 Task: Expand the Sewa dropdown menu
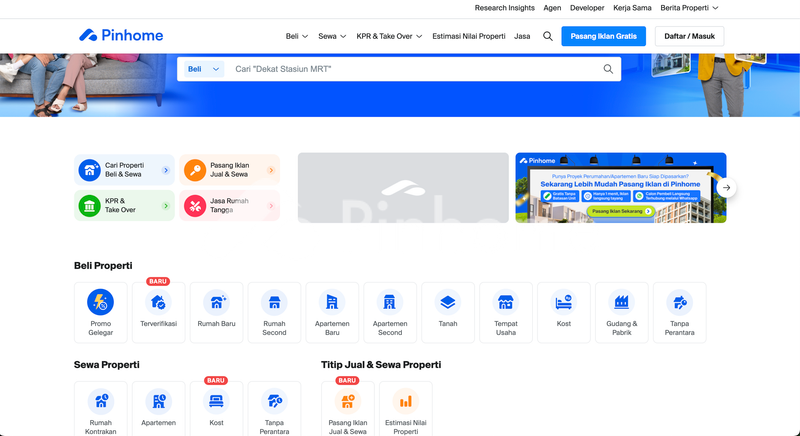tap(332, 36)
